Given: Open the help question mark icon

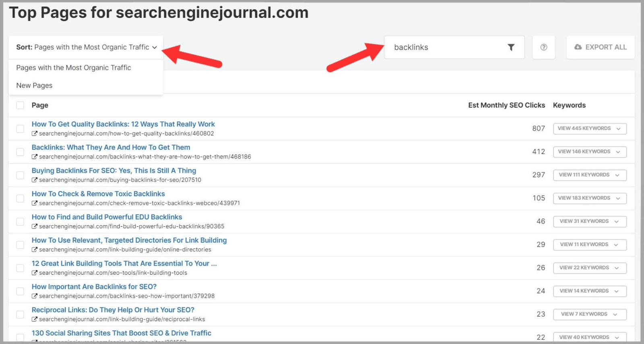Looking at the screenshot, I should click(x=543, y=48).
